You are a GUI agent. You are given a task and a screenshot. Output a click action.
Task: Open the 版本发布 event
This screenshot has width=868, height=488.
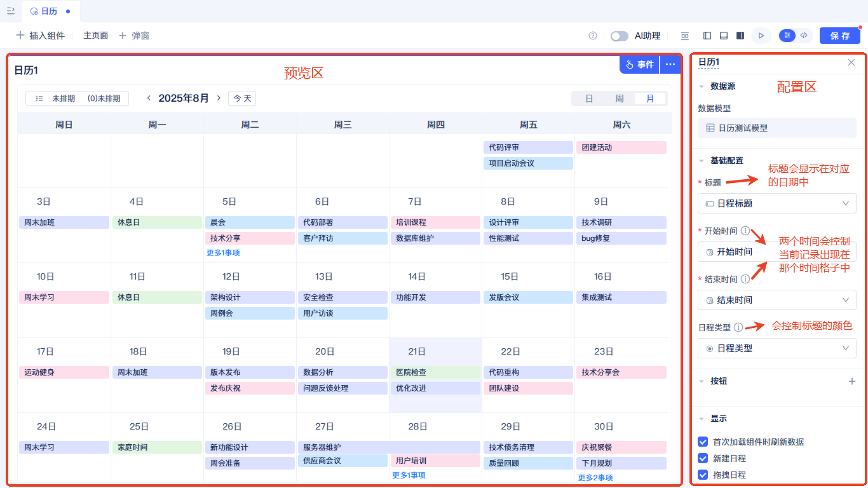coord(250,372)
